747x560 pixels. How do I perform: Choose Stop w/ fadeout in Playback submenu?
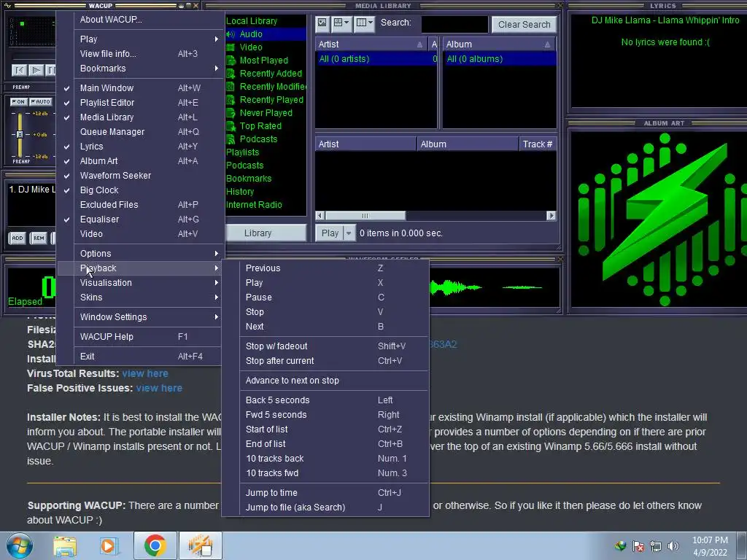pyautogui.click(x=326, y=346)
